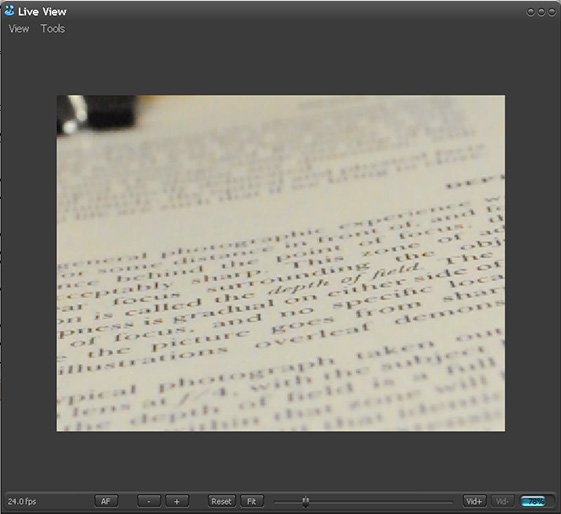Click the AF autofocus button
The height and width of the screenshot is (514, 561).
pyautogui.click(x=106, y=501)
